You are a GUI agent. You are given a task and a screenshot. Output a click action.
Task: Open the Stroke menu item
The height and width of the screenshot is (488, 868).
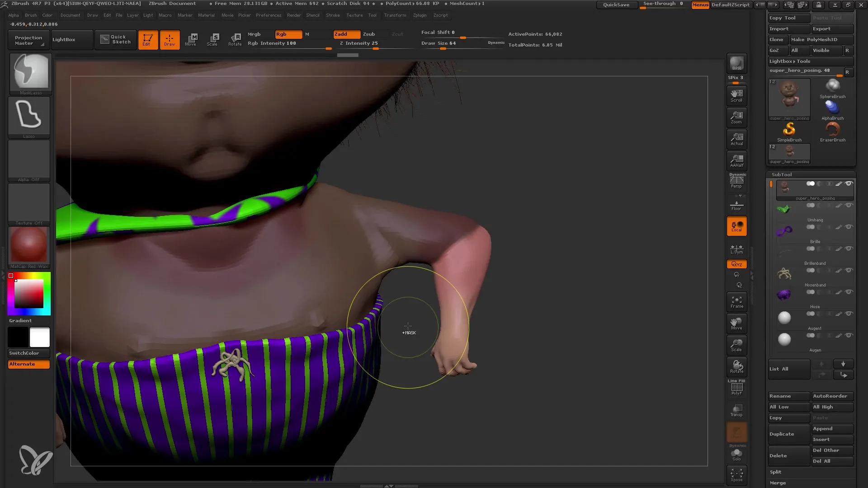click(333, 15)
